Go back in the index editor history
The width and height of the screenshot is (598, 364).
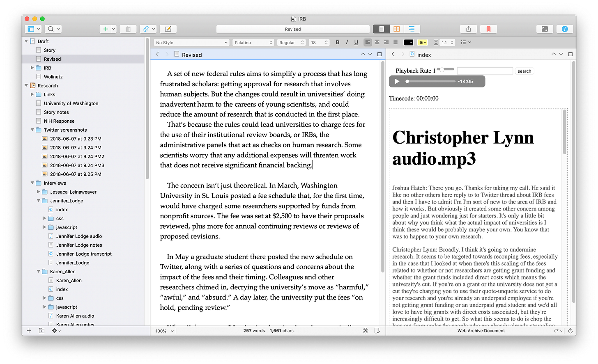pyautogui.click(x=393, y=54)
